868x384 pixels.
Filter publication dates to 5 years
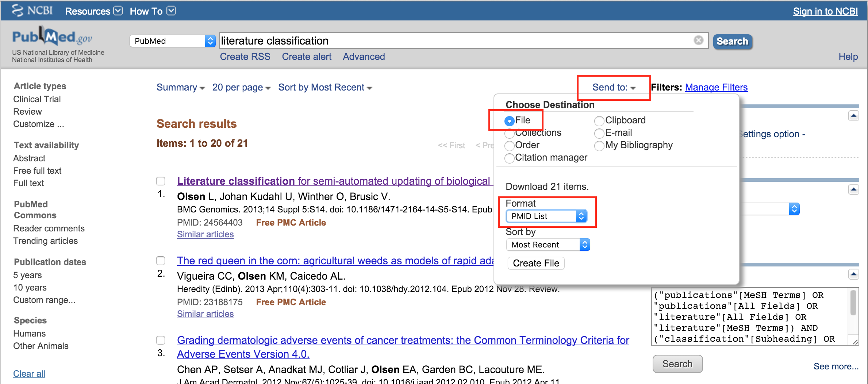27,275
